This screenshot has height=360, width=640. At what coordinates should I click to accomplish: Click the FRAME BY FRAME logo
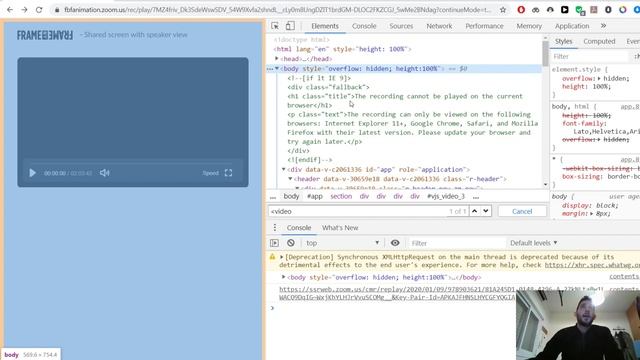point(45,35)
